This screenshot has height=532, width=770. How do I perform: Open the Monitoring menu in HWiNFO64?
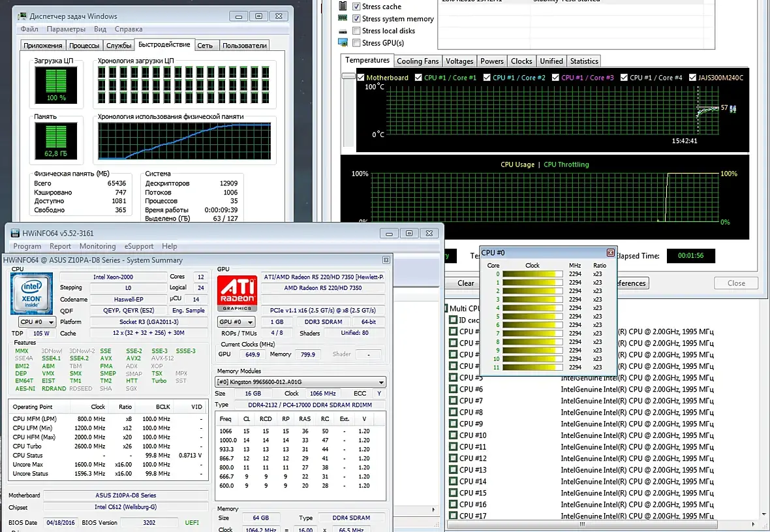click(x=97, y=247)
